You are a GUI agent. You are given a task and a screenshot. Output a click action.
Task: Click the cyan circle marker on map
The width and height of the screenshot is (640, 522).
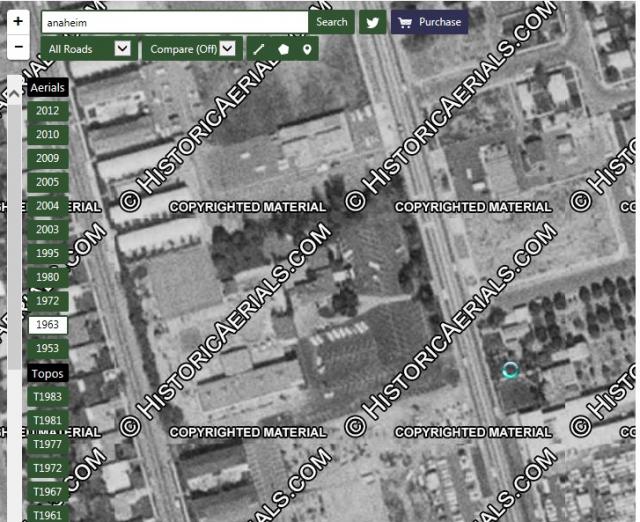(510, 370)
